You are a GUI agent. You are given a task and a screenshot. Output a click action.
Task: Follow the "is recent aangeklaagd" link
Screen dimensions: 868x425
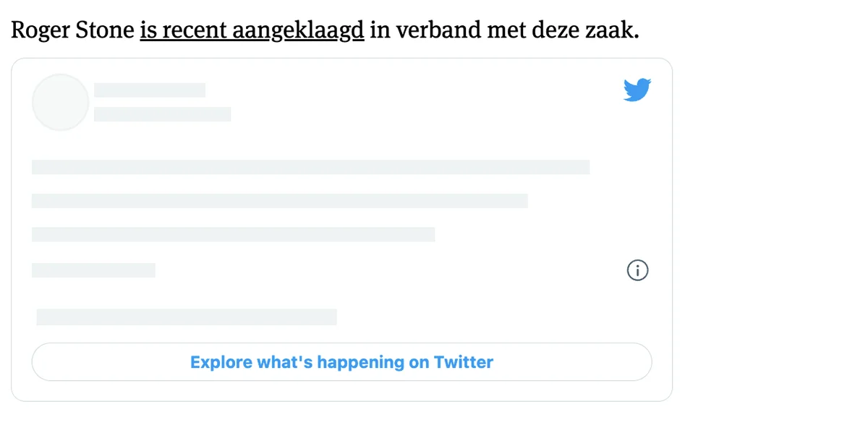point(252,31)
